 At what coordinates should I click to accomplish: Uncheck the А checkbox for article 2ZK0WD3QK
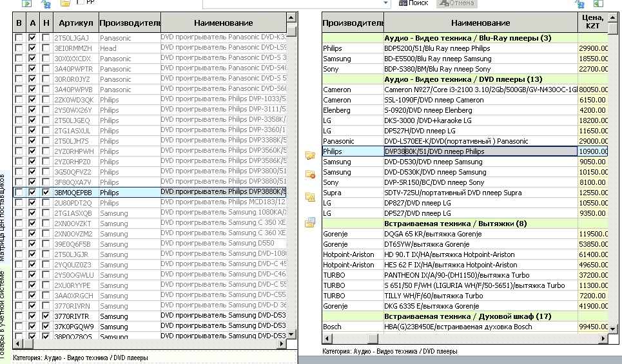[x=32, y=99]
